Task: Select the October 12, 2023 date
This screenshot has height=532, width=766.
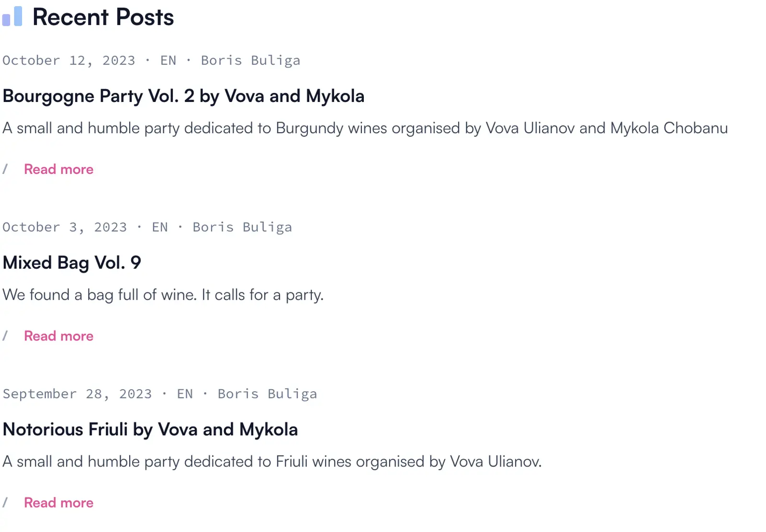Action: pyautogui.click(x=68, y=61)
